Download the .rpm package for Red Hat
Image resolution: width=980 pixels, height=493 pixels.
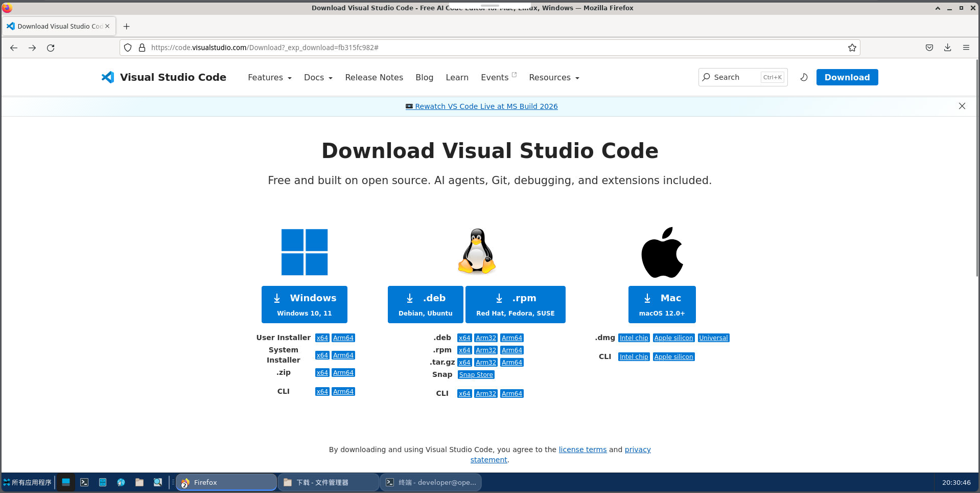516,304
